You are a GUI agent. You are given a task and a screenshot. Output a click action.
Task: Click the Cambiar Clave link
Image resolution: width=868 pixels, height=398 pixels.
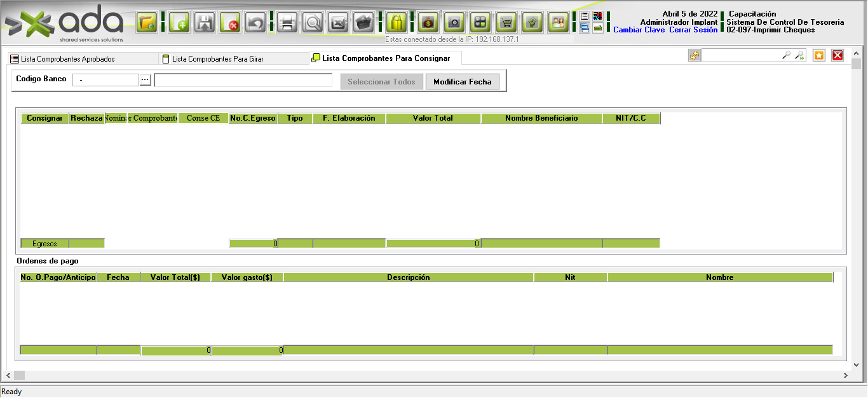(639, 30)
